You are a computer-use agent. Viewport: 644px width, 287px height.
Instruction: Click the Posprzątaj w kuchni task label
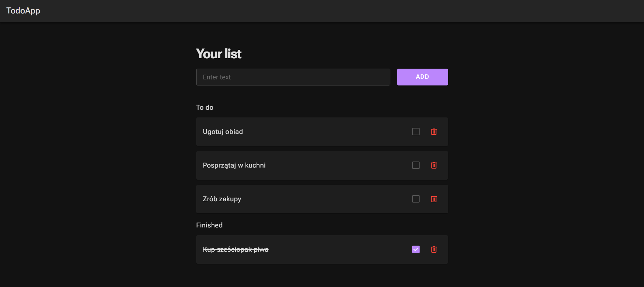click(x=234, y=165)
